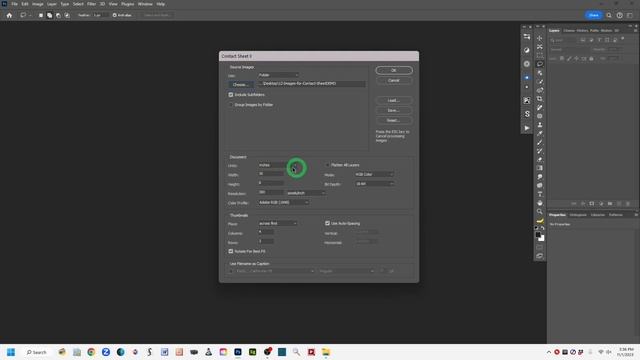Select the Type tool
Image resolution: width=640 pixels, height=360 pixels.
[540, 194]
